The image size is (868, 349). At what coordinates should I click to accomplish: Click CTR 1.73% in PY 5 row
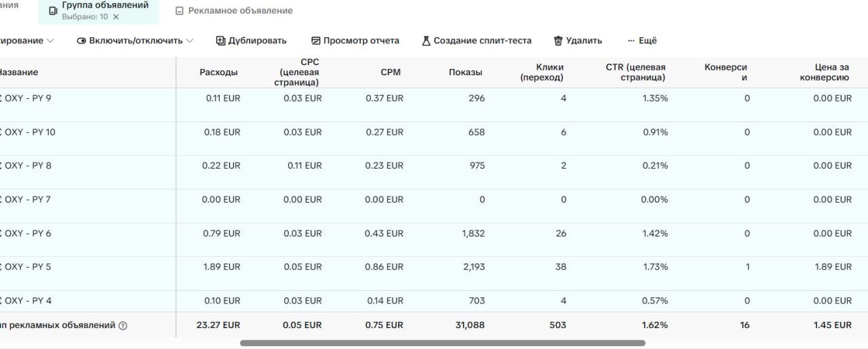(x=656, y=267)
